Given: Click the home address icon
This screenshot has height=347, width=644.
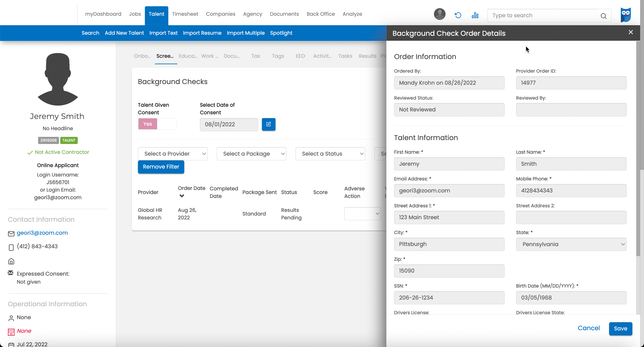Looking at the screenshot, I should pos(11,261).
